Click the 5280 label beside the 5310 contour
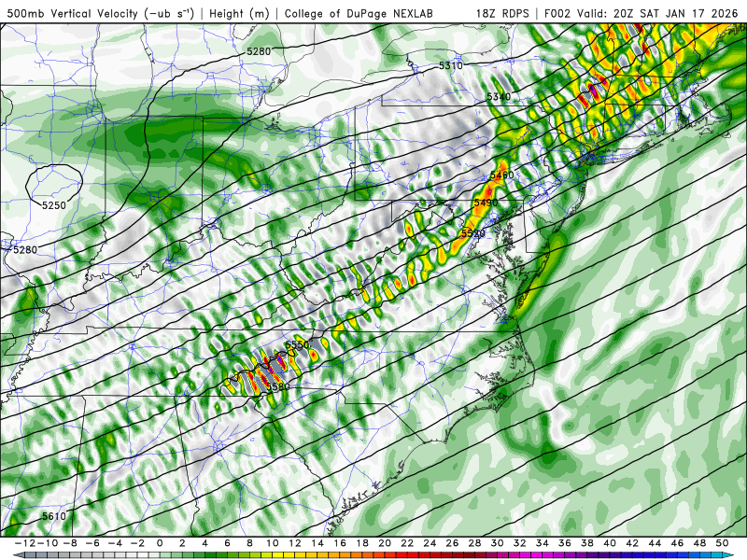The height and width of the screenshot is (560, 747). (x=259, y=51)
